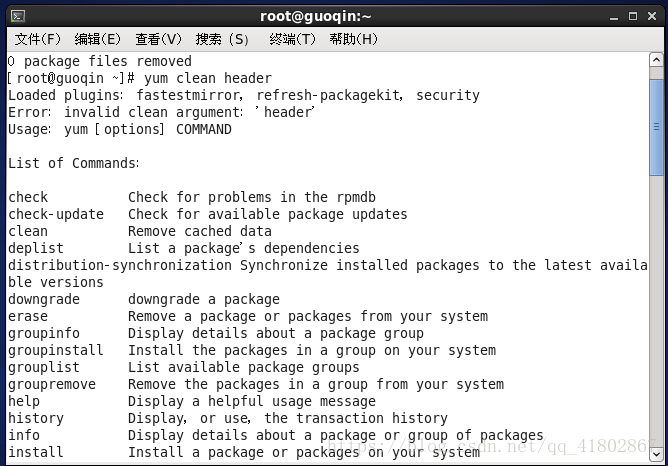Click 'ble versions' wrapped line
This screenshot has height=466, width=668.
tap(56, 282)
